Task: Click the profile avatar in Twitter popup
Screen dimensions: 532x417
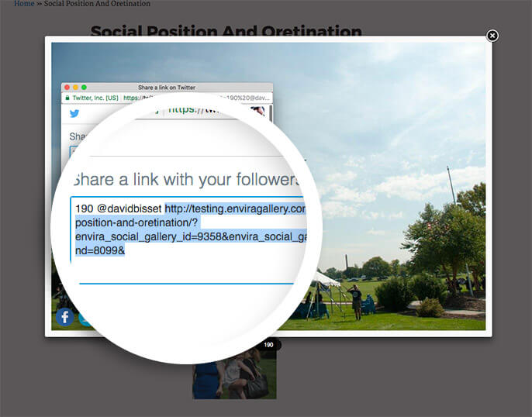Action: [x=257, y=112]
